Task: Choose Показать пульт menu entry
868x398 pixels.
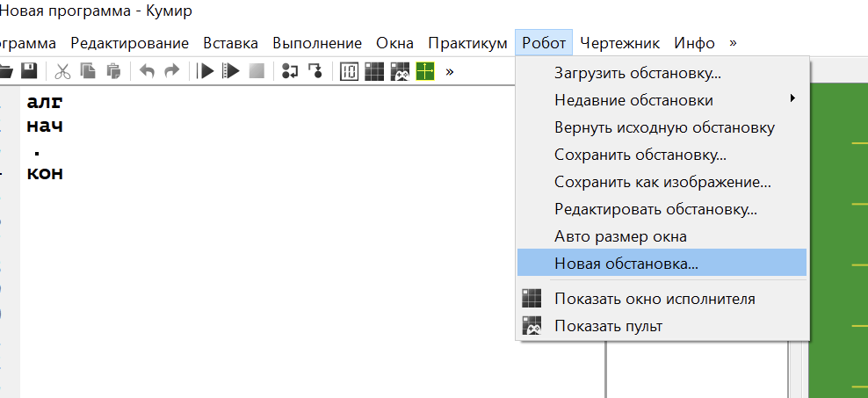Action: (x=662, y=325)
